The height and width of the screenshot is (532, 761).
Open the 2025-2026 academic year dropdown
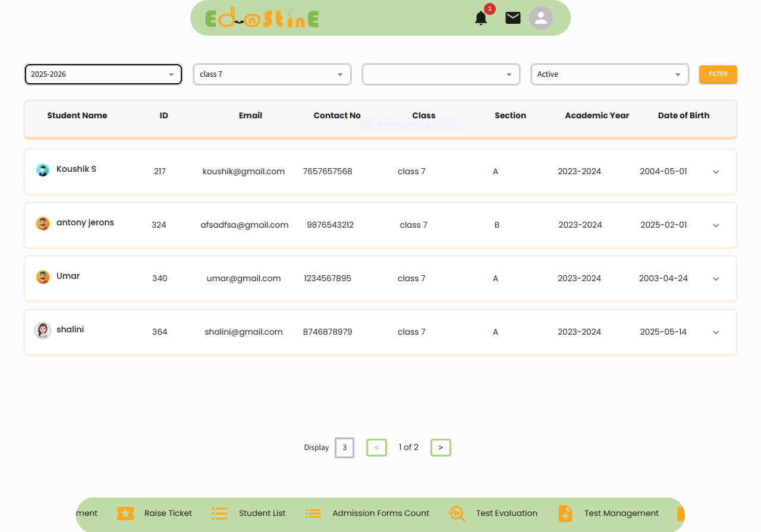(103, 74)
